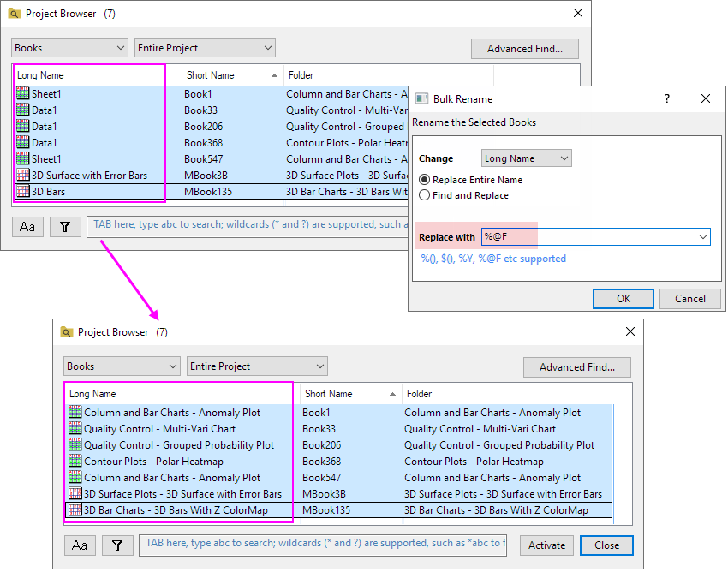Open the Long Name change dropdown
The height and width of the screenshot is (572, 728).
coord(526,158)
